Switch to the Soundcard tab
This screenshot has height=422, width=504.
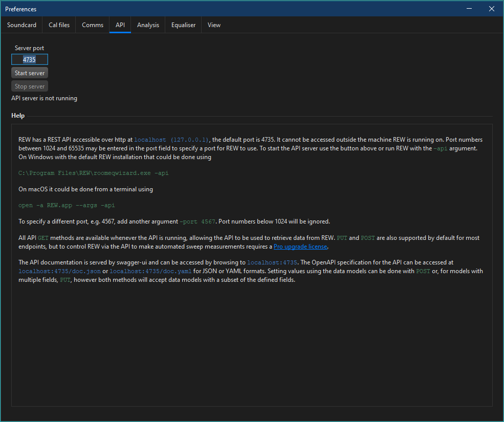(x=21, y=25)
